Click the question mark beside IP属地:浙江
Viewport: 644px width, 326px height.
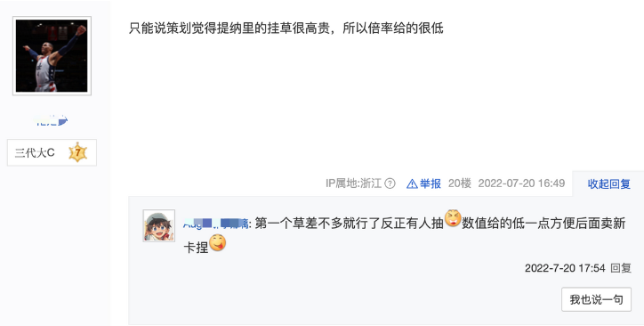[390, 183]
